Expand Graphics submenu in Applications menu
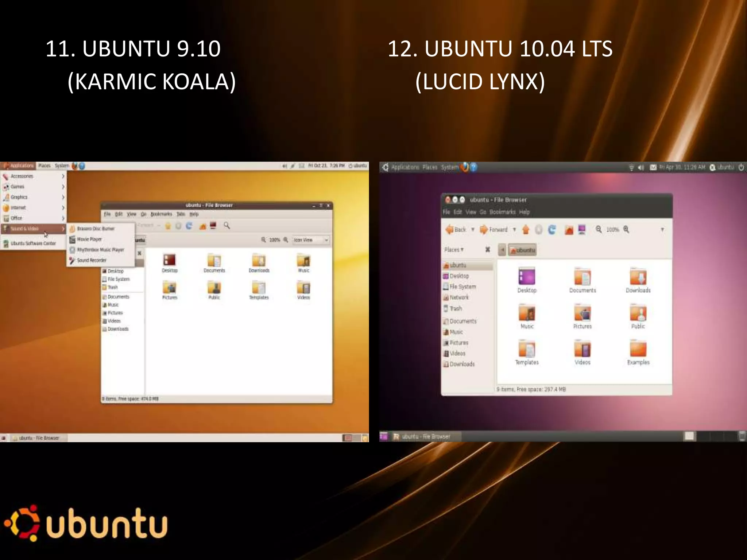The height and width of the screenshot is (560, 747). pyautogui.click(x=33, y=197)
